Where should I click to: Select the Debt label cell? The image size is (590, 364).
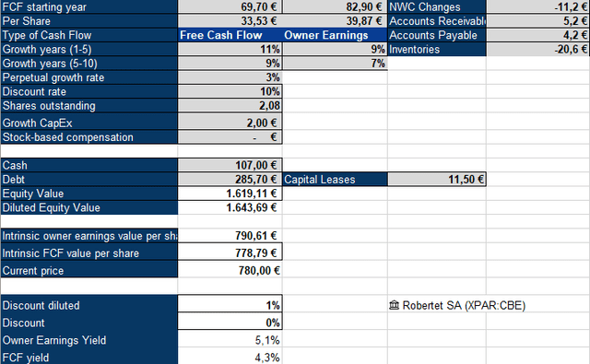(x=88, y=179)
